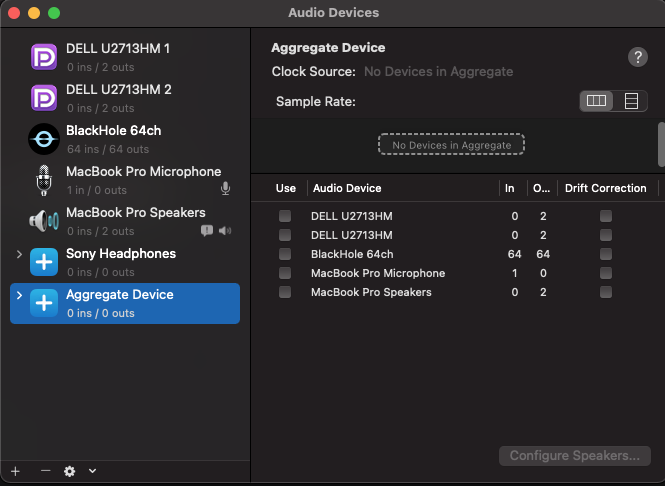Select Sony Headphones in sidebar
This screenshot has width=665, height=486.
point(125,262)
